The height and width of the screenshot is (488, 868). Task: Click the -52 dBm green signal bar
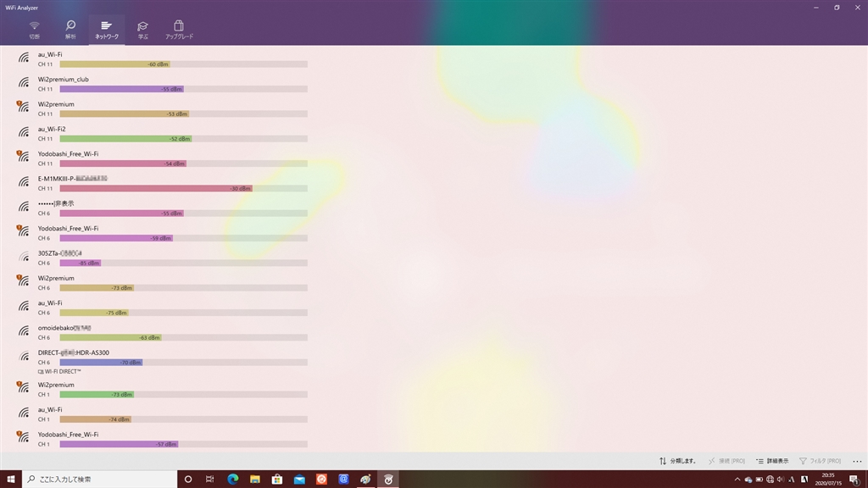coord(125,139)
